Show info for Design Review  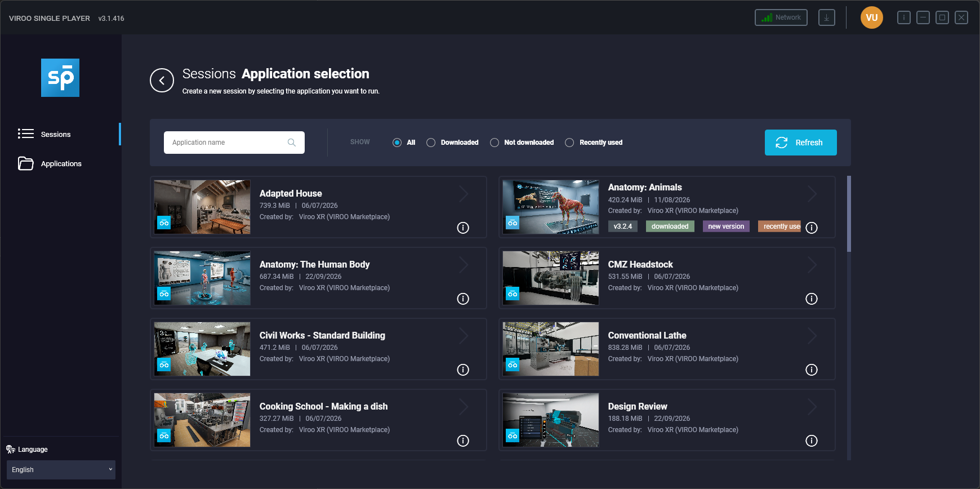coord(812,441)
